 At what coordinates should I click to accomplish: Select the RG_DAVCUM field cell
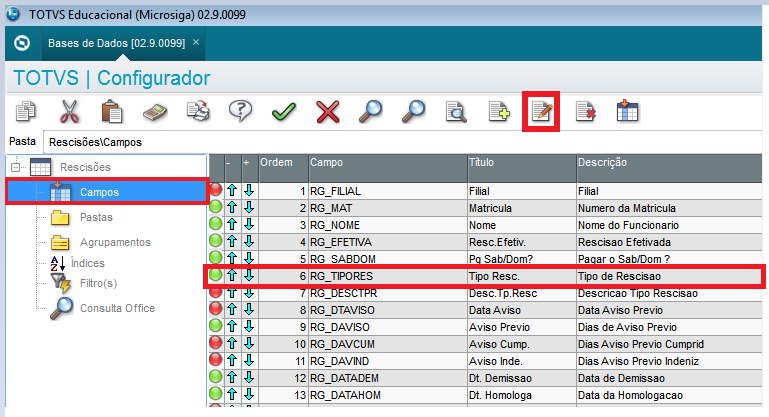coord(387,344)
